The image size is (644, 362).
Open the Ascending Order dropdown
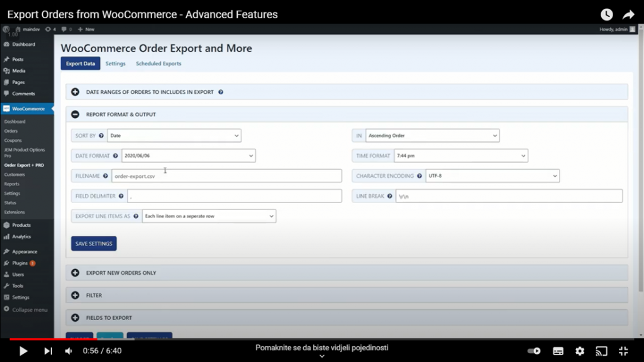(433, 136)
